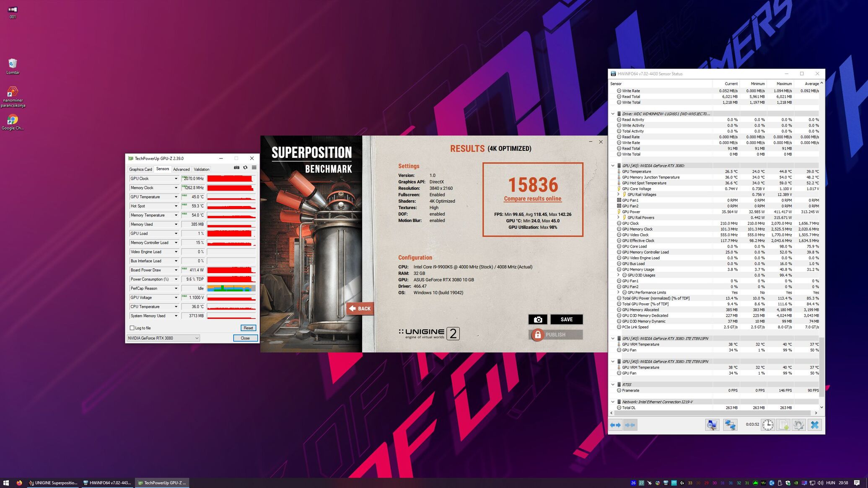This screenshot has width=868, height=488.
Task: Take Superposition screenshot with camera button
Action: pos(538,320)
